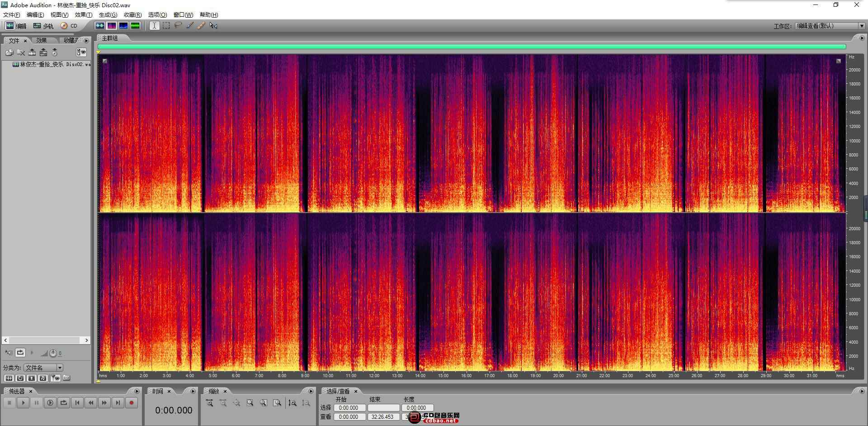Toggle show video files filter
Image resolution: width=868 pixels, height=426 pixels.
tap(32, 378)
